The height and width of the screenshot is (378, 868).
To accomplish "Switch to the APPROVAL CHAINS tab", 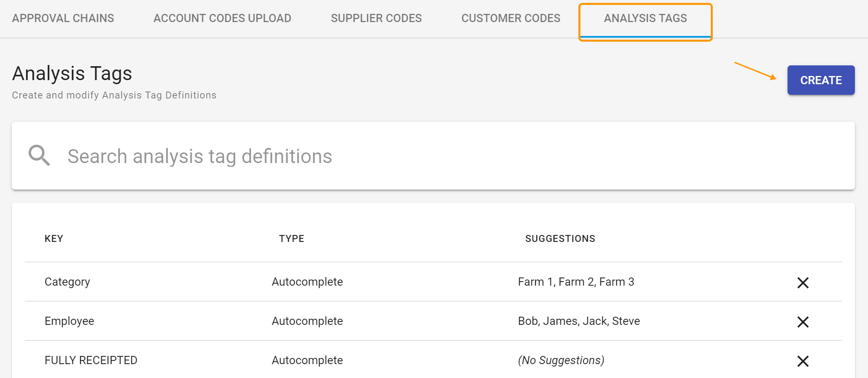I will coord(63,18).
